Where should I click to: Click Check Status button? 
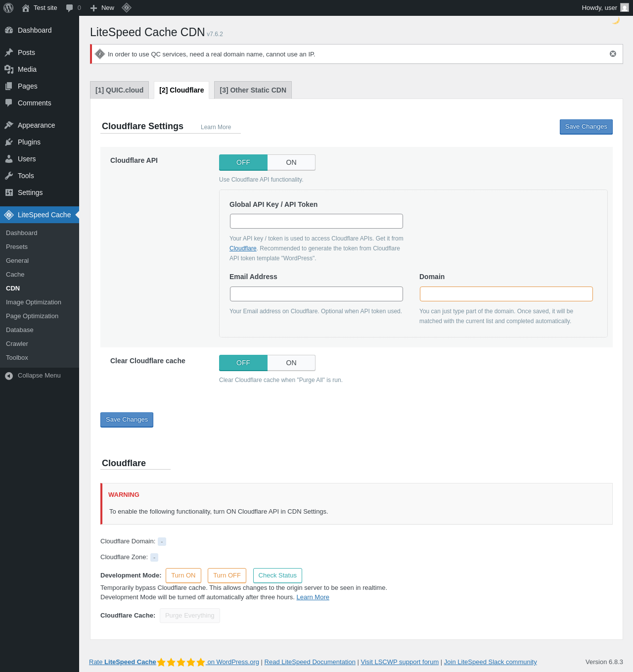[x=277, y=576]
